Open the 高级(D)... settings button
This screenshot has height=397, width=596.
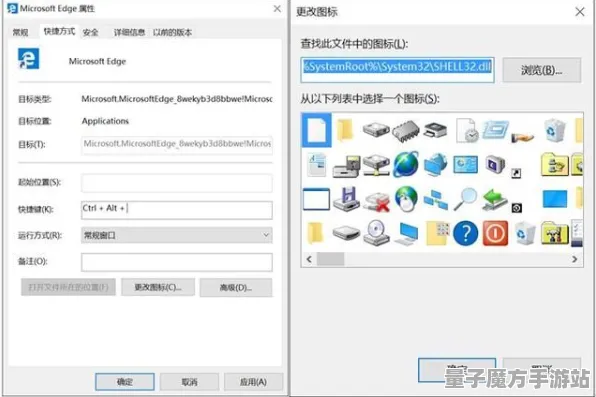coord(236,287)
